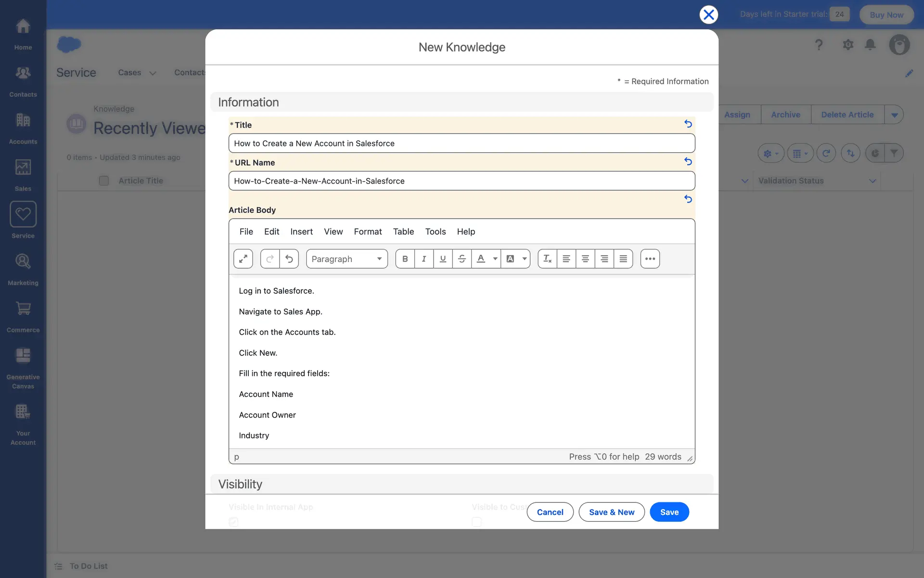Undo changes to the Title field

click(x=688, y=124)
